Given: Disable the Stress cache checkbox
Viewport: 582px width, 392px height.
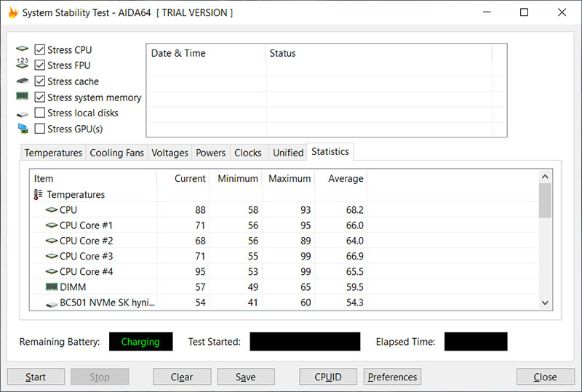Looking at the screenshot, I should coord(40,81).
